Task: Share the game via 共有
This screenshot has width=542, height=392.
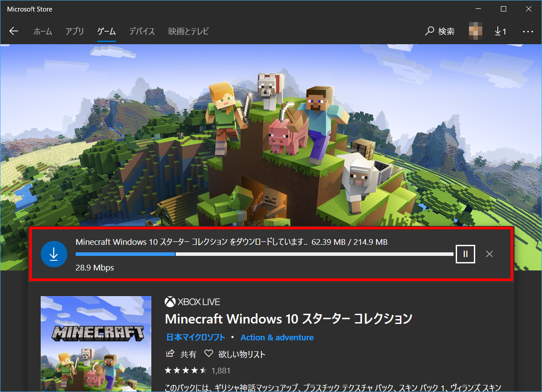Action: pyautogui.click(x=181, y=354)
